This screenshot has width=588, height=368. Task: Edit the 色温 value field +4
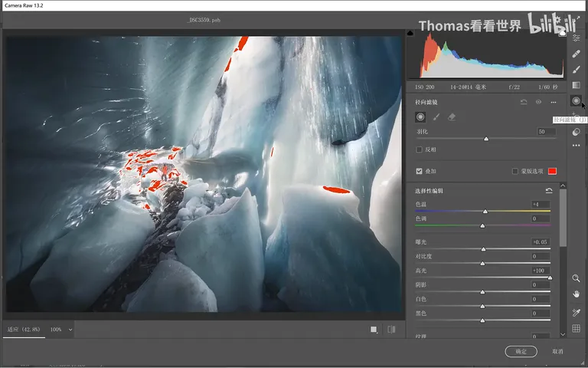[x=541, y=204]
